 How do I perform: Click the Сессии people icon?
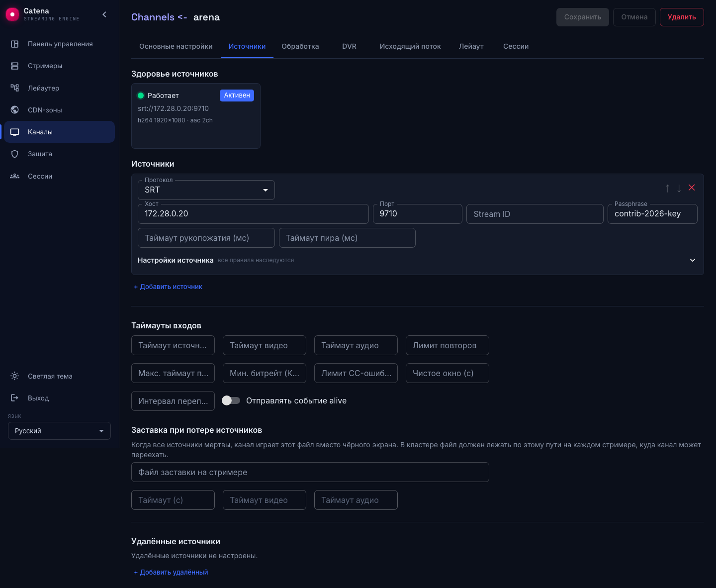click(x=15, y=176)
